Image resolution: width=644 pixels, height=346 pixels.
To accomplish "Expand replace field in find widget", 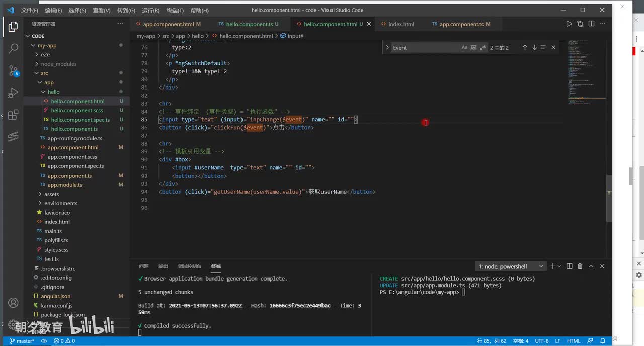I will pos(387,48).
